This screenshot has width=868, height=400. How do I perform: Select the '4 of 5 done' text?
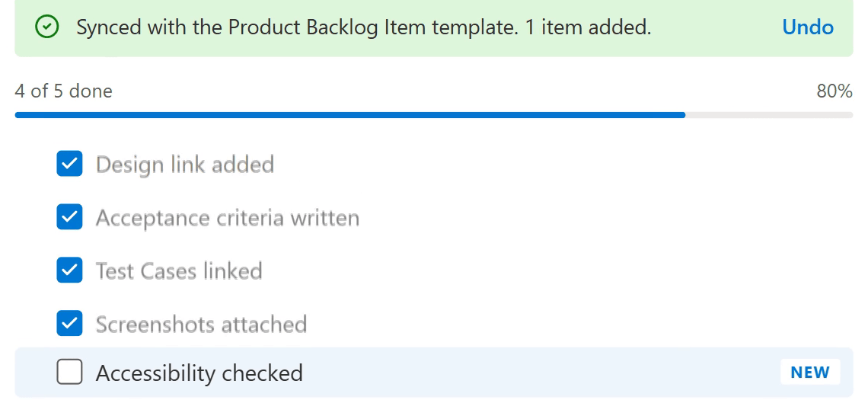coord(64,91)
